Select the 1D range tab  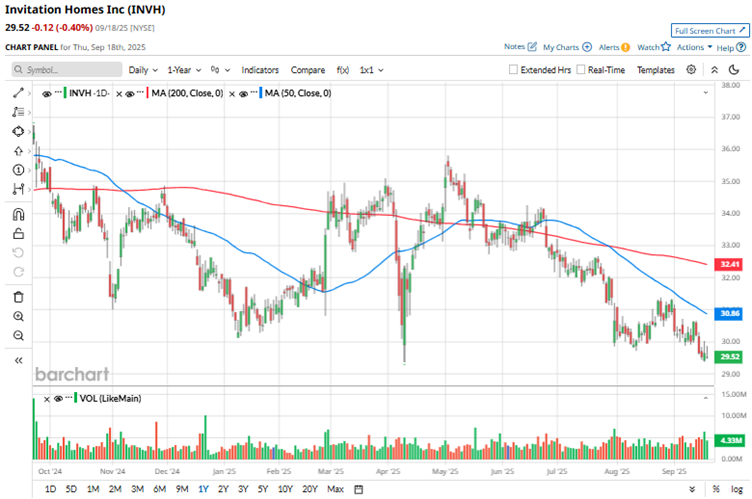click(x=50, y=489)
